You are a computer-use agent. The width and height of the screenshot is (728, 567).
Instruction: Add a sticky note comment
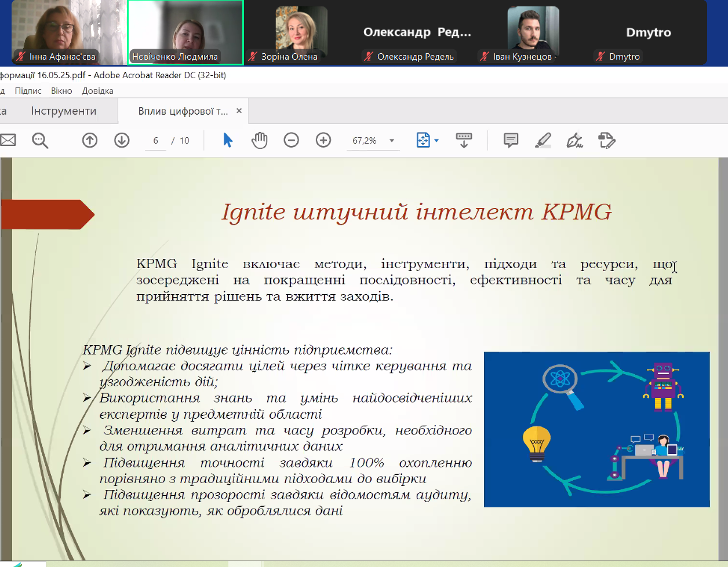click(x=511, y=140)
